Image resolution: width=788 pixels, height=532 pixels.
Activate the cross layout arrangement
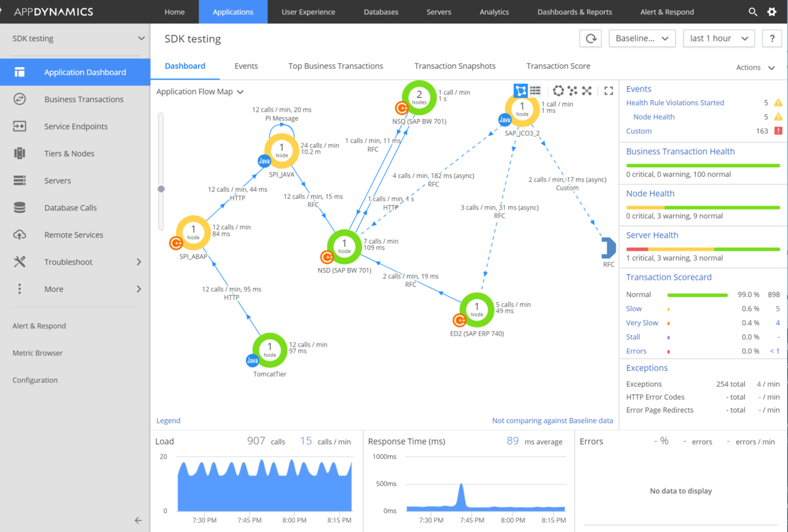tap(586, 91)
